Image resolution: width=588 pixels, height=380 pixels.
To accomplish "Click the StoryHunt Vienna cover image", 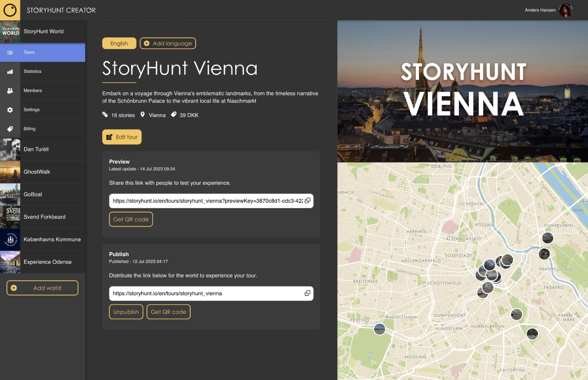I will (x=463, y=91).
